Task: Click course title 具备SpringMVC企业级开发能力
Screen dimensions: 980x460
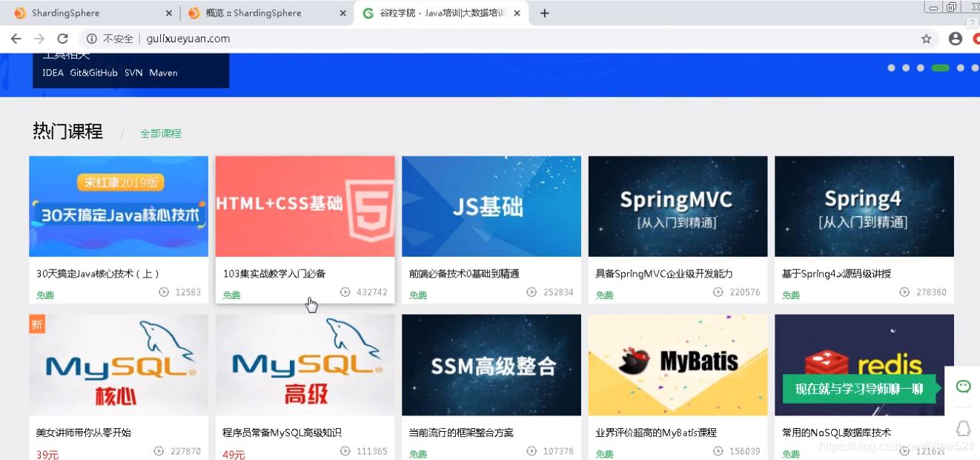Action: 665,274
